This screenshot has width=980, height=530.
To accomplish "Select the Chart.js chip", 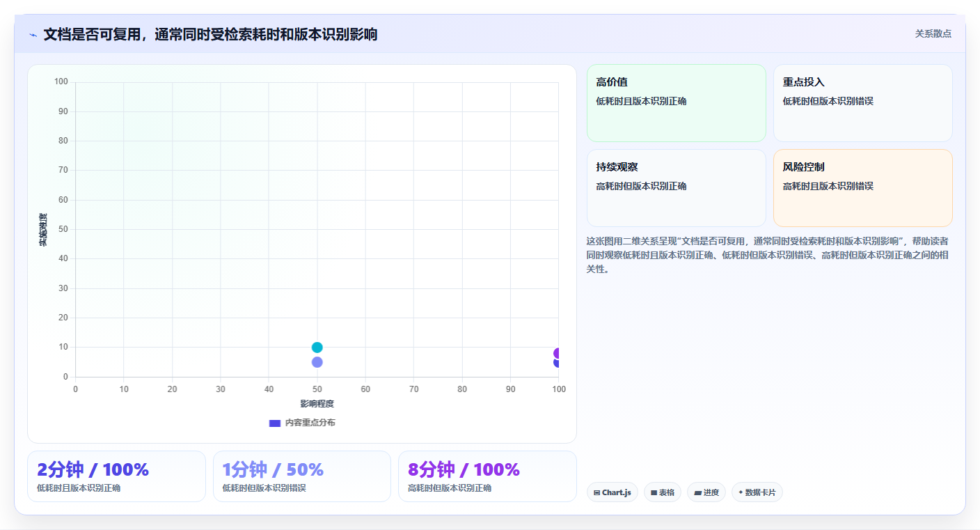I will (612, 492).
